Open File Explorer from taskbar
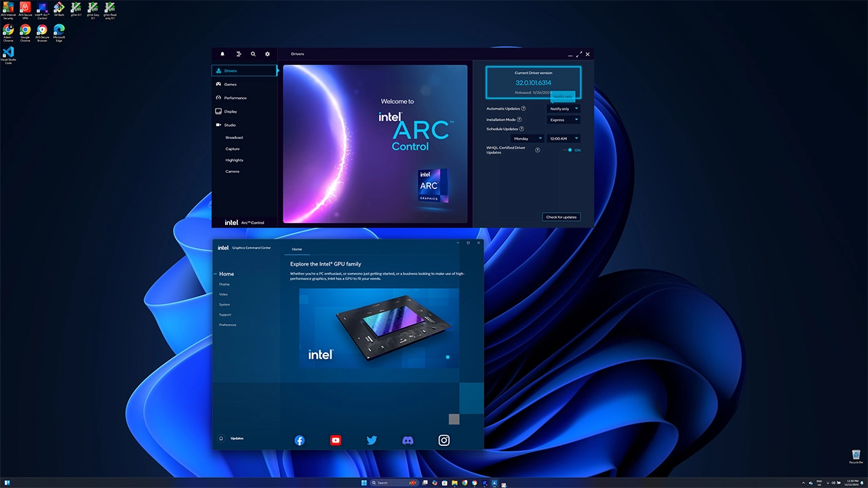Screen dimensions: 868x488 pyautogui.click(x=454, y=483)
